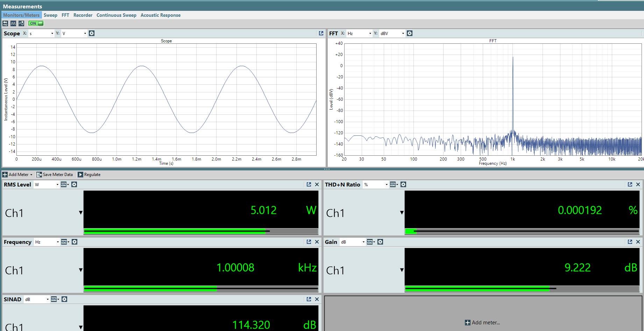Expand Frequency Ch1 channel arrow
This screenshot has height=331, width=644.
[x=81, y=270]
